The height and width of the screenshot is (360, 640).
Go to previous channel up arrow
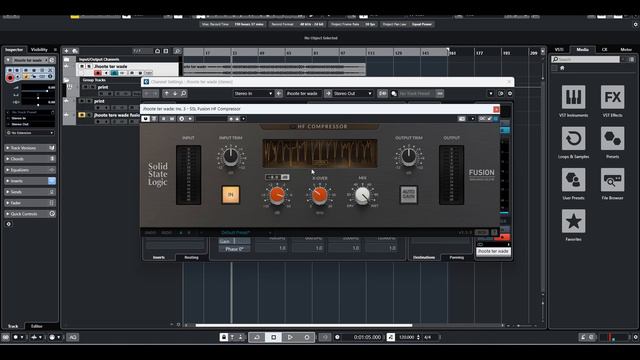point(167,93)
